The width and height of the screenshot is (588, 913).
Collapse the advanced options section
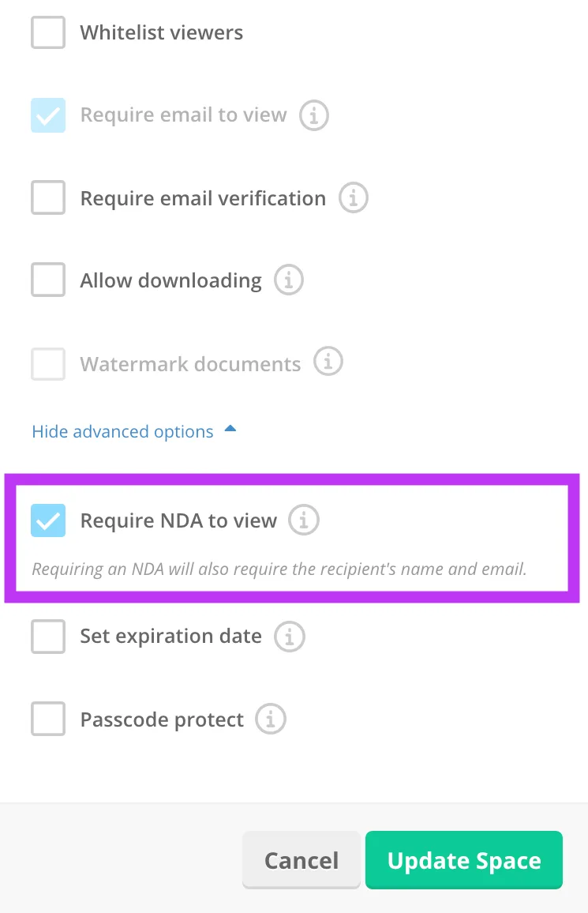(122, 431)
